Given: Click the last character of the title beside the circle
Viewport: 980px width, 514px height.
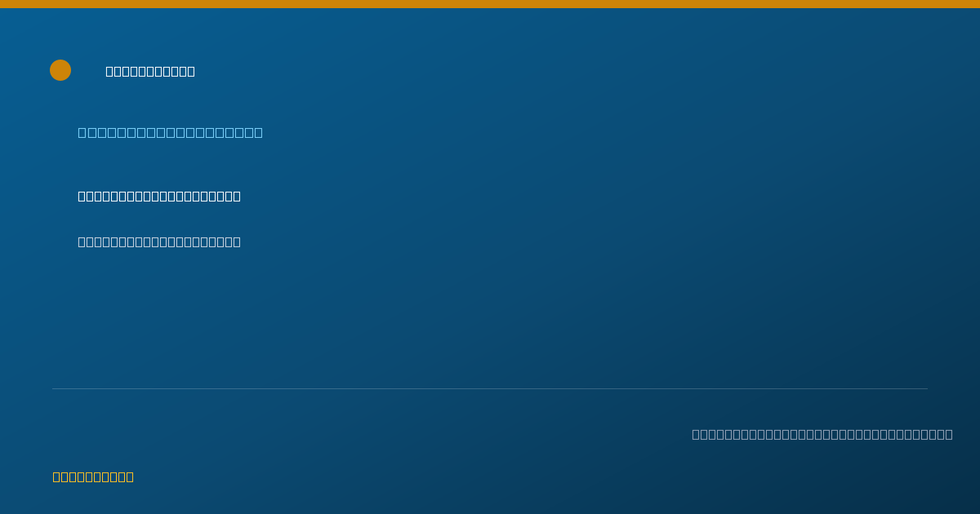Looking at the screenshot, I should click(191, 71).
